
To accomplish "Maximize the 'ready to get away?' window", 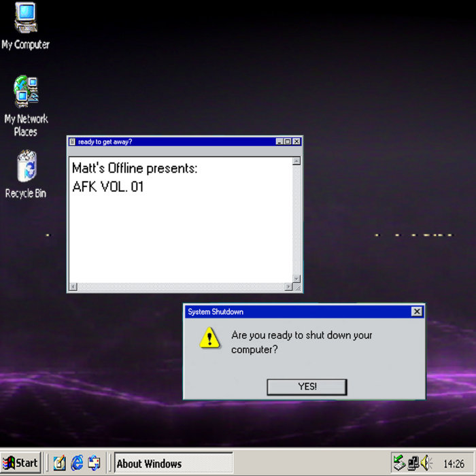I will 288,141.
